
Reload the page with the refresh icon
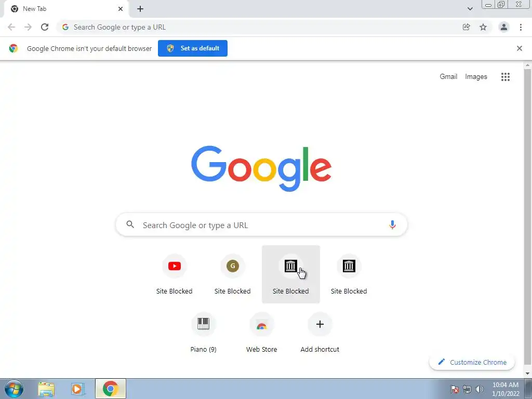pos(45,27)
